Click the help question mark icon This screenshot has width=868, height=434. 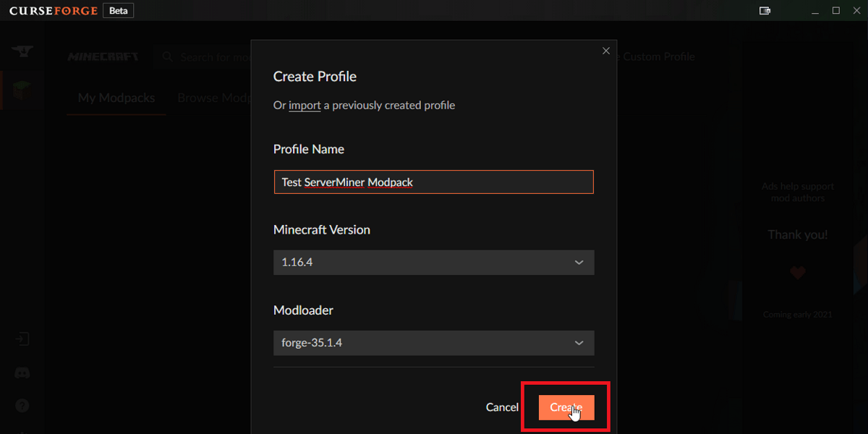[x=22, y=406]
